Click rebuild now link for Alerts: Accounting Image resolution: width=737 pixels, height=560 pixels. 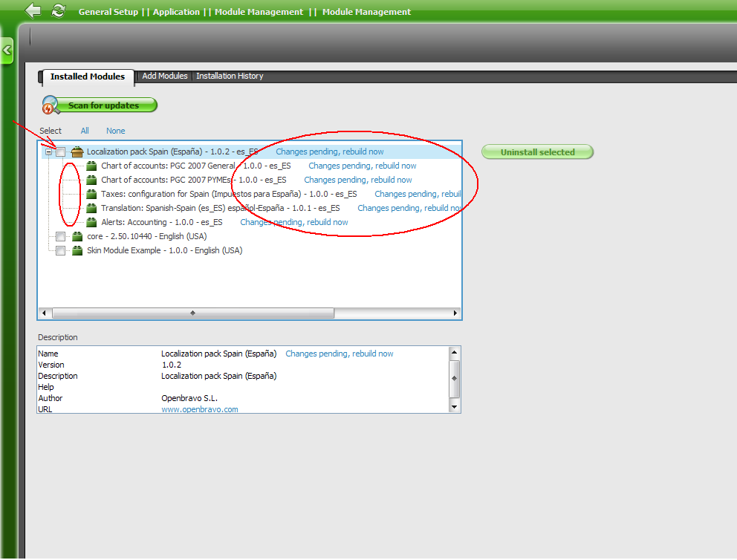294,222
